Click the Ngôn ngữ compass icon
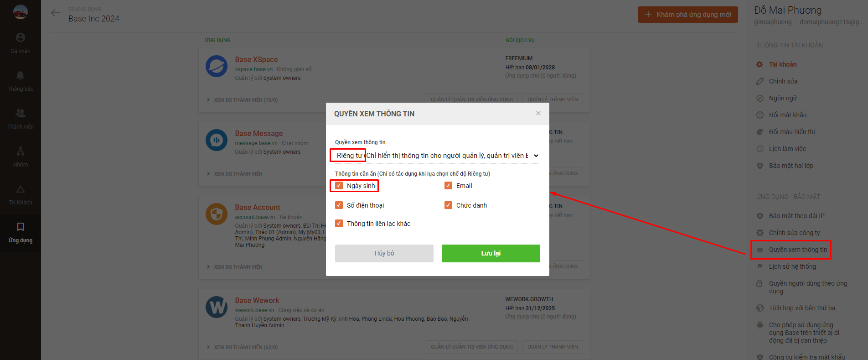868x360 pixels. point(759,98)
